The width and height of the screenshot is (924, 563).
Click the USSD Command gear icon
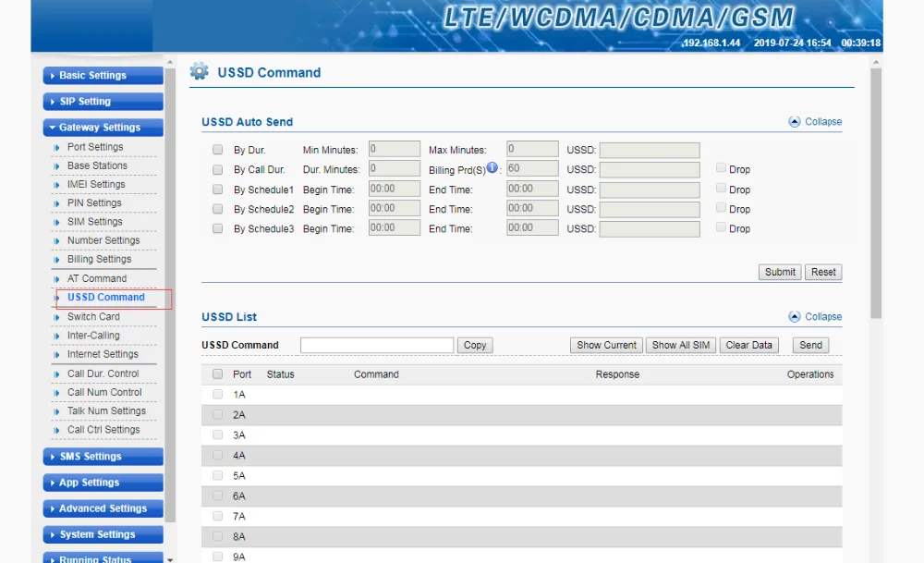click(x=199, y=72)
